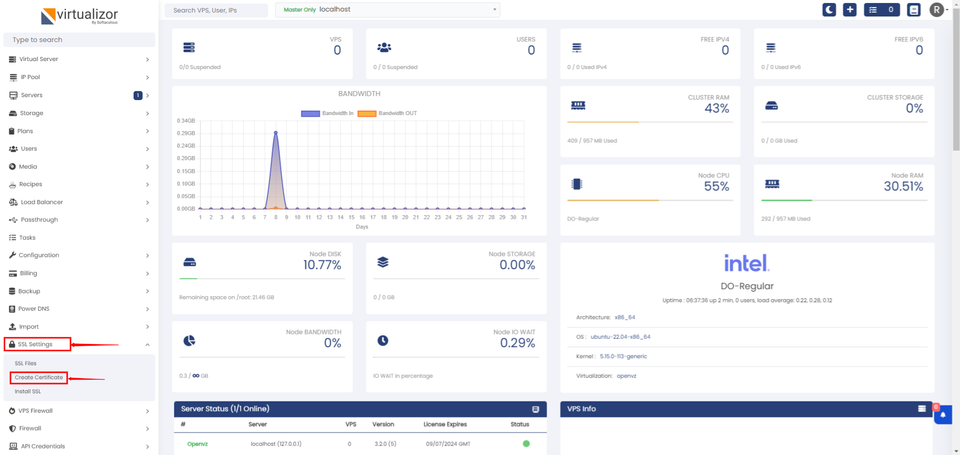Open the Tasks sidebar item

28,238
